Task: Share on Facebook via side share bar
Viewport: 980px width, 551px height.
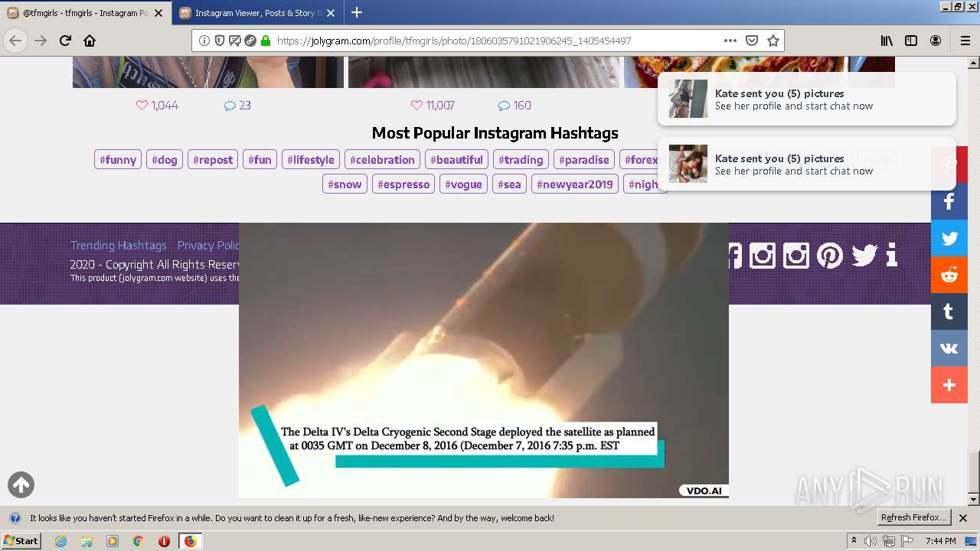Action: click(949, 201)
